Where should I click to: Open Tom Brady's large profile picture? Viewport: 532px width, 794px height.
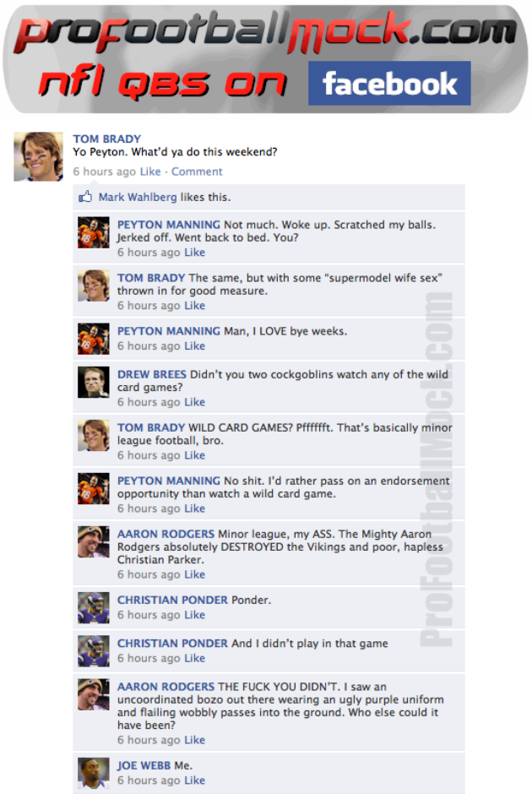coord(39,156)
